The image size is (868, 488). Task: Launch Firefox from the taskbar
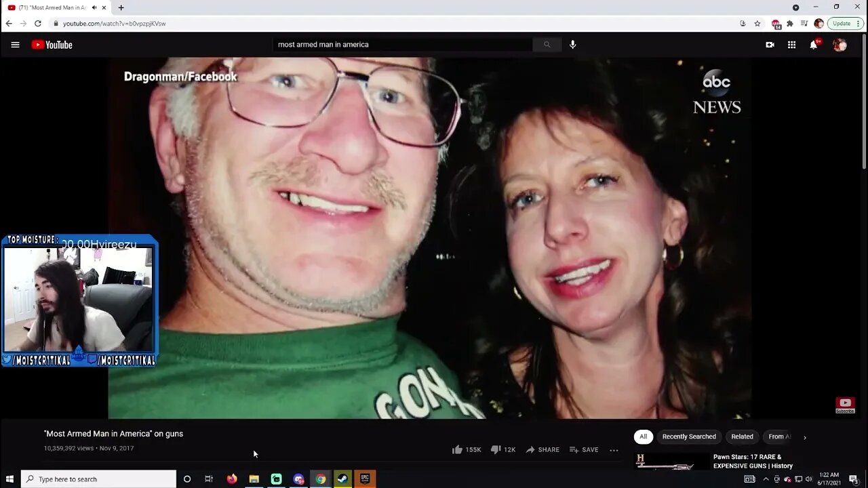point(232,479)
